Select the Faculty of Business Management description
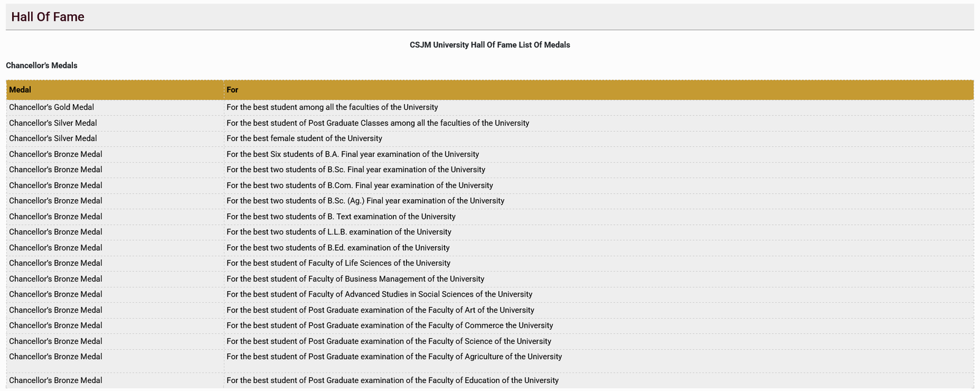 tap(355, 279)
